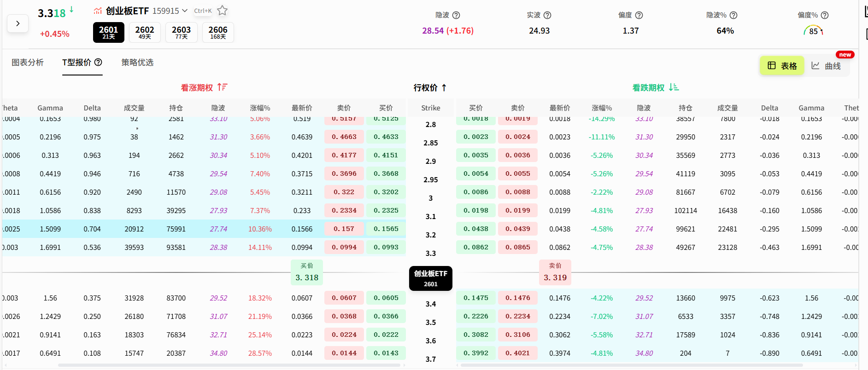868x370 pixels.
Task: Click put buy price 0.3992
Action: coord(476,353)
